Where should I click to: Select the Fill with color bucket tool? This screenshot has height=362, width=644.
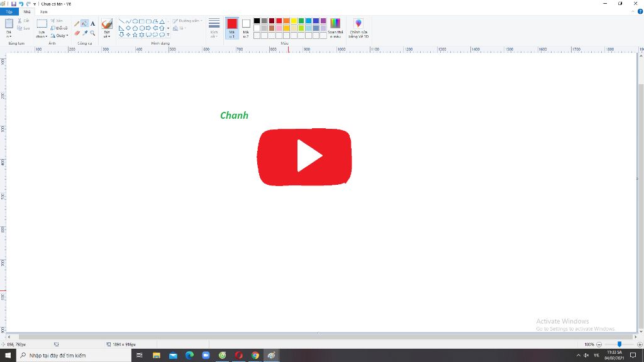pyautogui.click(x=85, y=24)
